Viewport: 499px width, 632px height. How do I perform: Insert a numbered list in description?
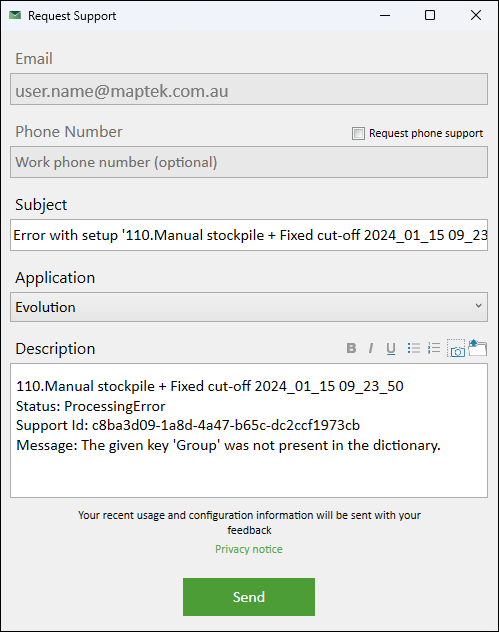tap(434, 348)
